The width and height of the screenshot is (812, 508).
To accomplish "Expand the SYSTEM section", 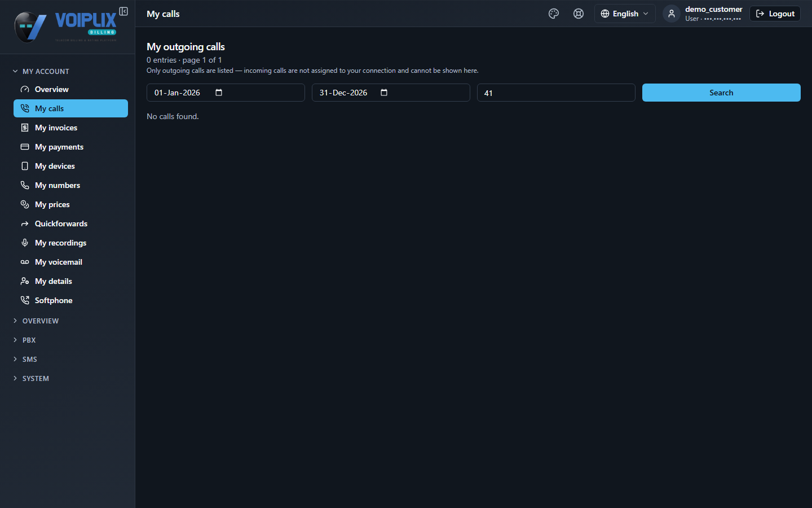I will coord(31,378).
